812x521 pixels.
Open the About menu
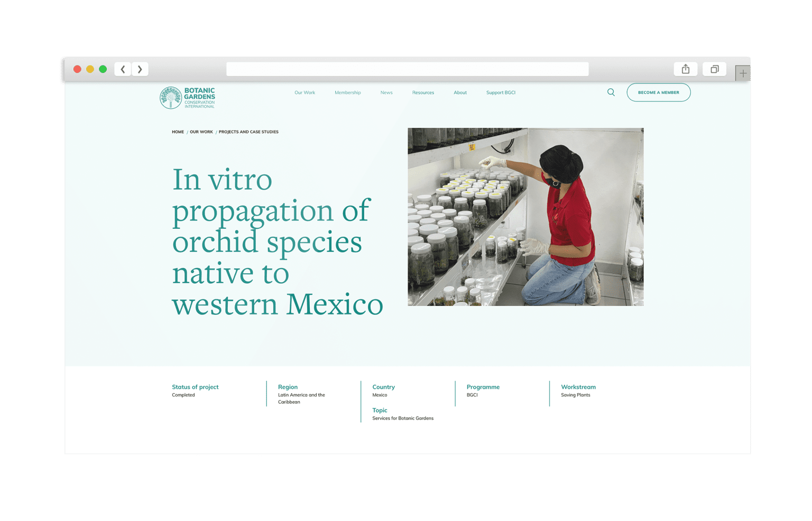pyautogui.click(x=460, y=92)
